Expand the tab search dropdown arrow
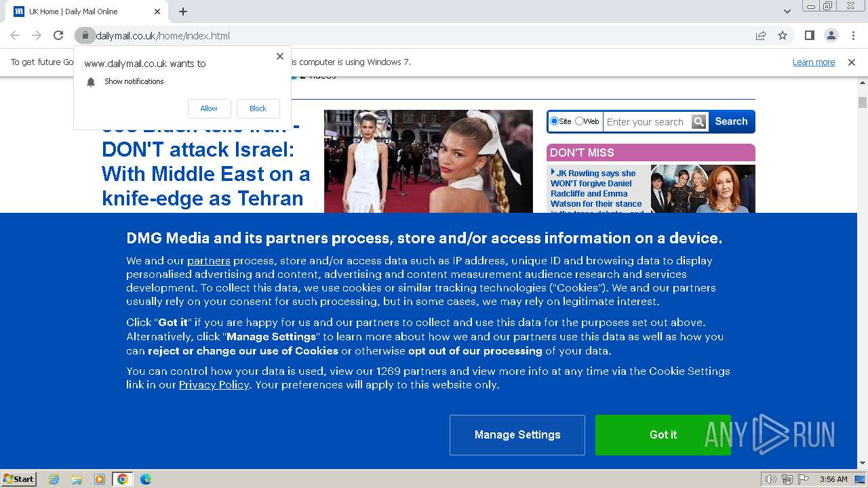This screenshot has width=868, height=488. pyautogui.click(x=787, y=12)
